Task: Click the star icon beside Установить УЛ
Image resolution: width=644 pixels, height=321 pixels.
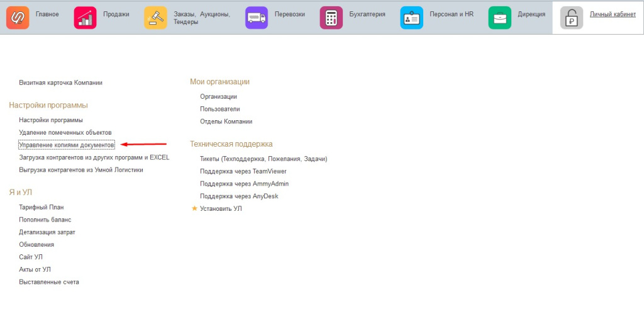Action: pyautogui.click(x=195, y=208)
